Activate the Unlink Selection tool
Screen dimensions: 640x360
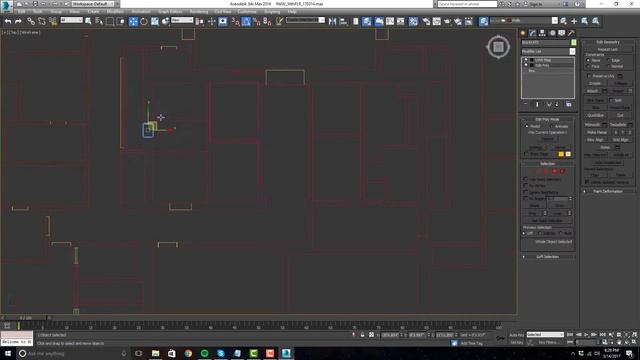point(42,21)
